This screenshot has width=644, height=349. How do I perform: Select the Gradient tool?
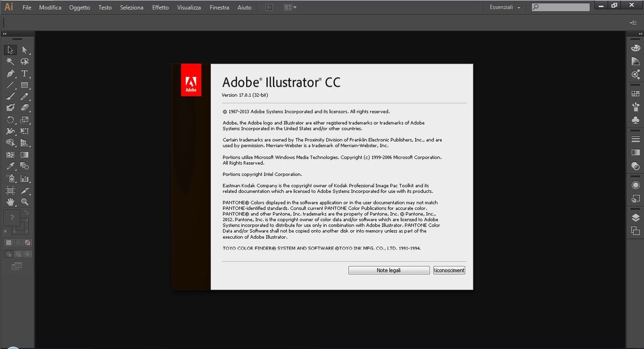(x=24, y=155)
